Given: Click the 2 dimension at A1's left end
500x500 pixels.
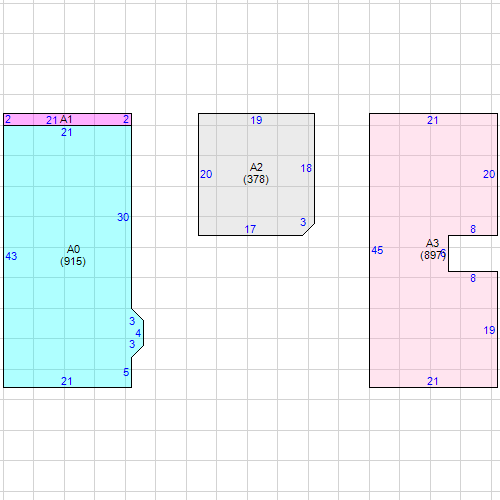Looking at the screenshot, I should coord(8,119).
